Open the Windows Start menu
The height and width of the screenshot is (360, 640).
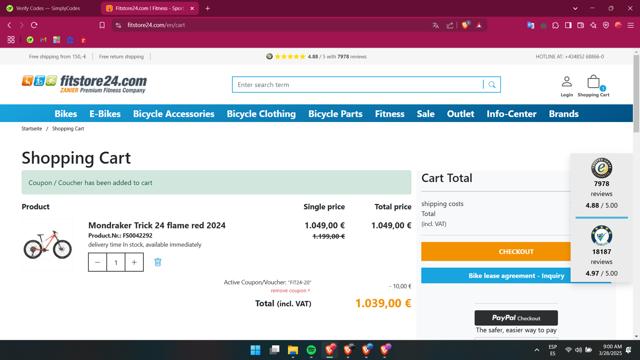click(x=256, y=350)
